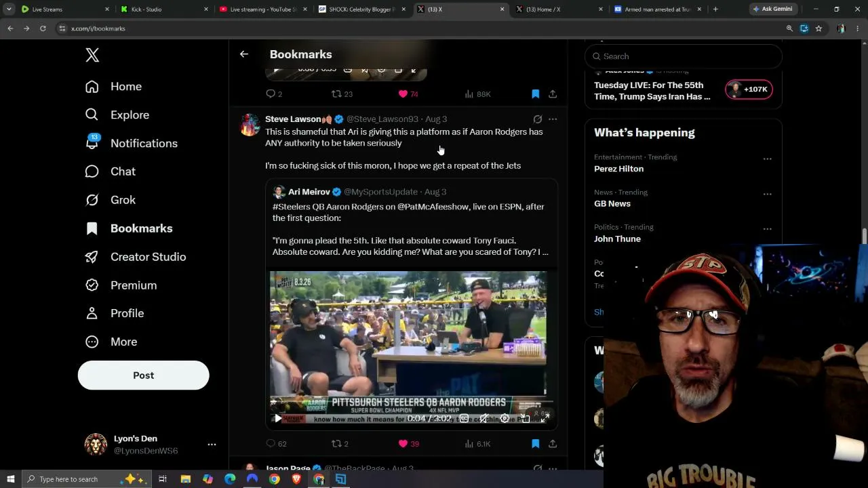Open a new browser tab
The image size is (868, 488).
(715, 9)
